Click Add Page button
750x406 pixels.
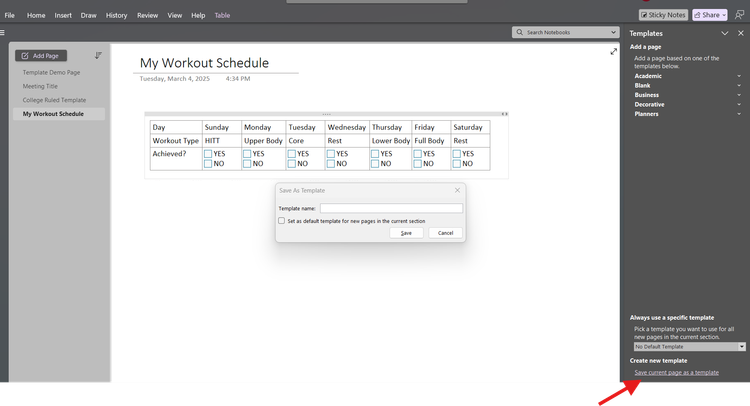[x=41, y=55]
